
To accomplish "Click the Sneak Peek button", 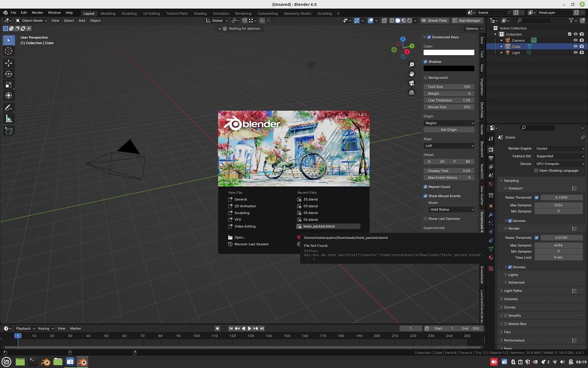I will (x=434, y=20).
